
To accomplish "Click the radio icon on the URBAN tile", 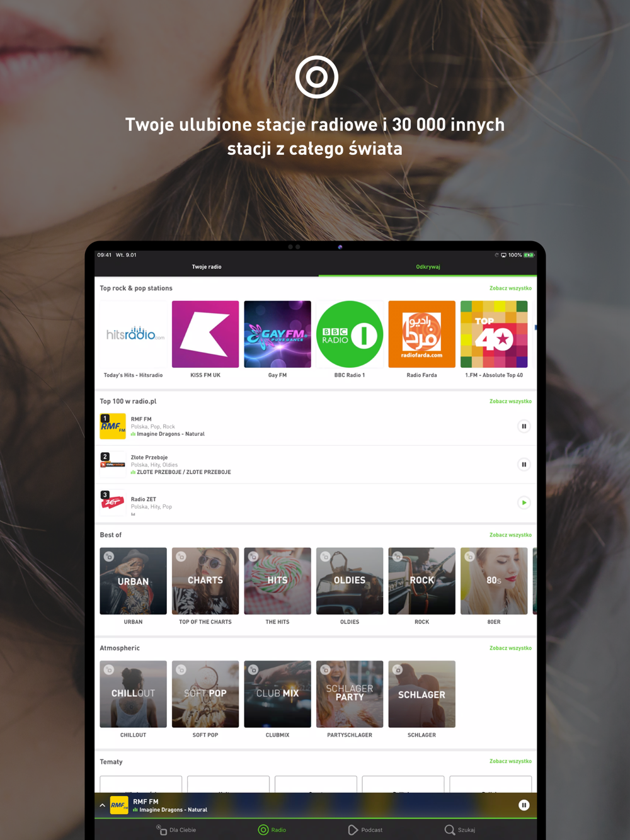I will pos(109,557).
